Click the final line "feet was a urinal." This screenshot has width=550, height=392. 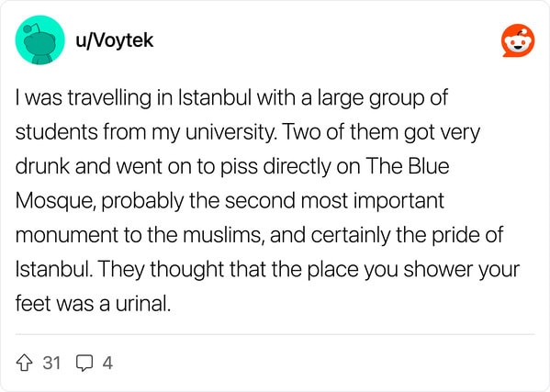[94, 304]
